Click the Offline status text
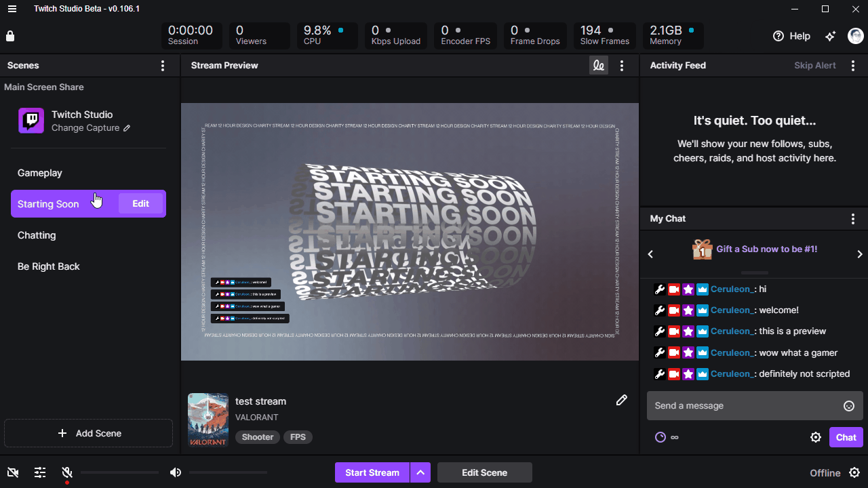The height and width of the screenshot is (488, 868). tap(825, 473)
